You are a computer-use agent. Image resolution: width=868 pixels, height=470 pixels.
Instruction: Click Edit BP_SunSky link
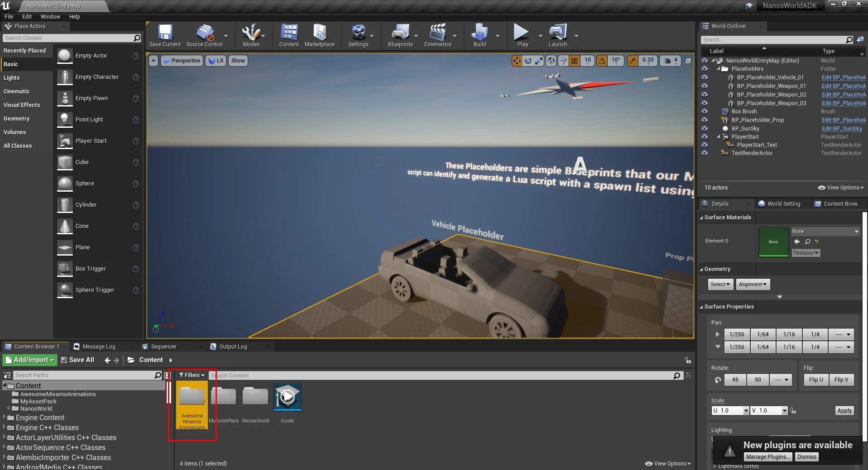(842, 129)
